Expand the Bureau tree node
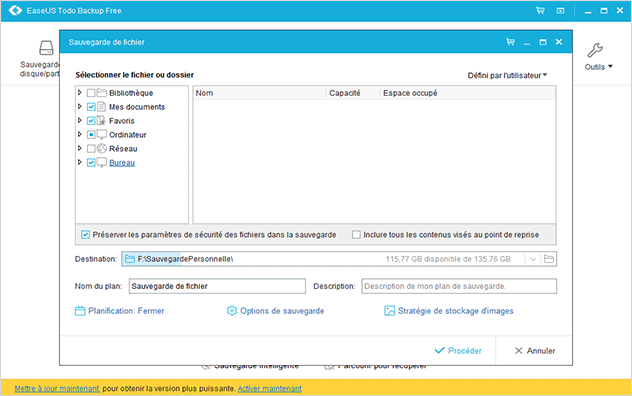The height and width of the screenshot is (396, 632). pos(80,162)
